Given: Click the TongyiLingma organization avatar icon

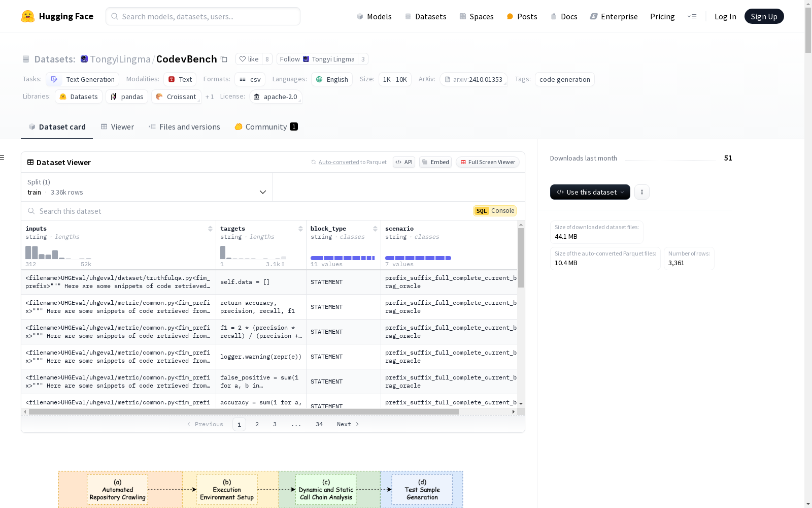Looking at the screenshot, I should click(x=84, y=59).
